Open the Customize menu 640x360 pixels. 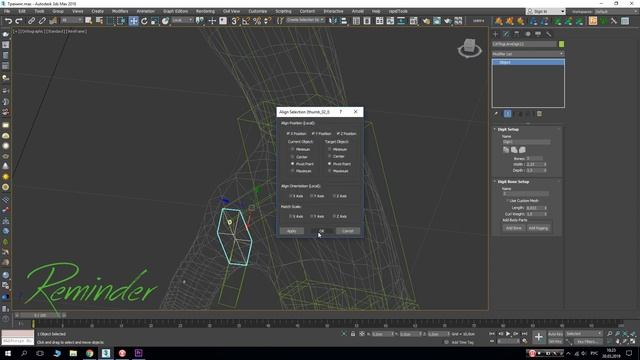coord(258,11)
